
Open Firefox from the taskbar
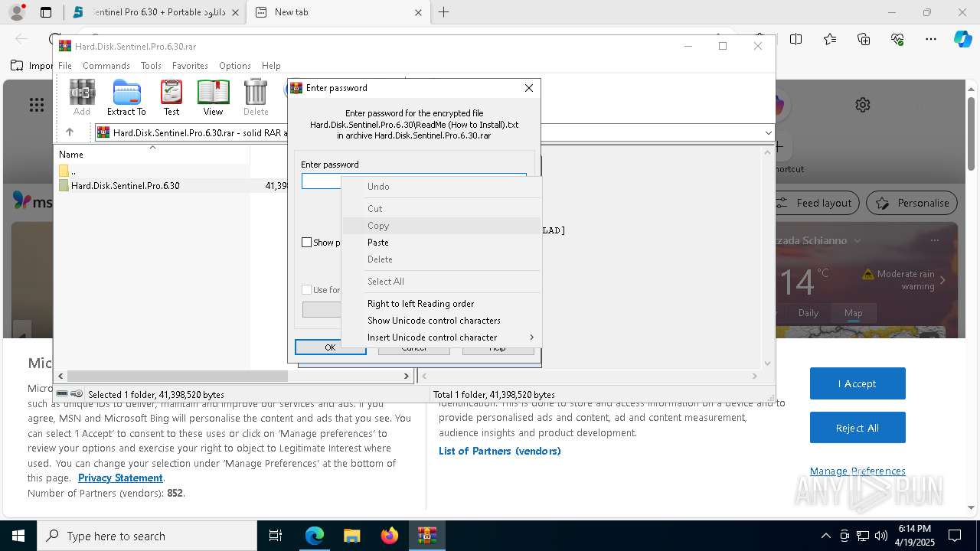point(390,536)
